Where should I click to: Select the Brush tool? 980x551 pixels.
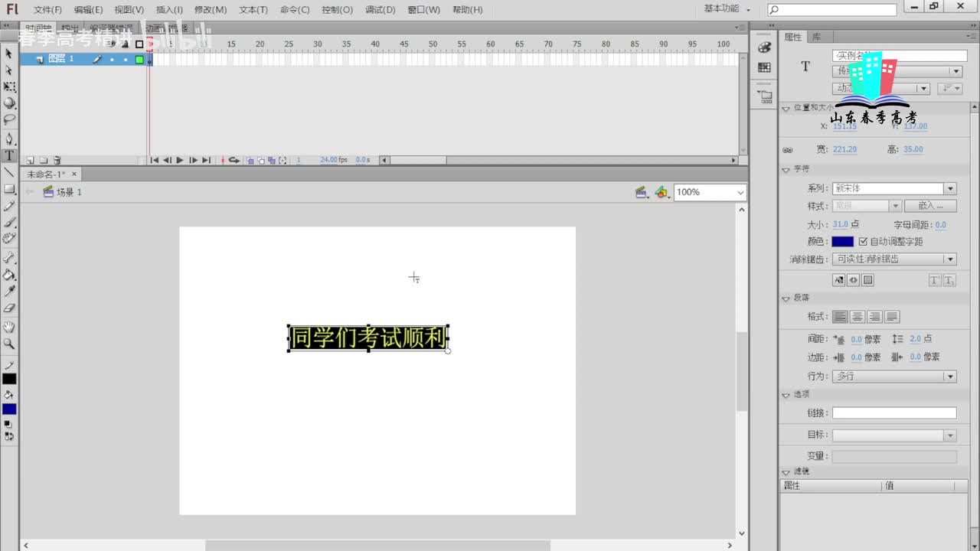[9, 223]
